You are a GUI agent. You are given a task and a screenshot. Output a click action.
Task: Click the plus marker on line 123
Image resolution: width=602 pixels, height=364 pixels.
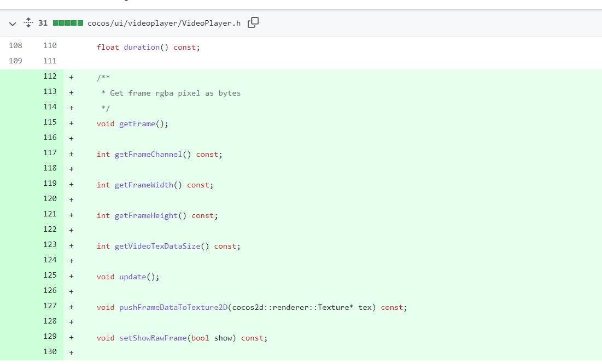[72, 246]
